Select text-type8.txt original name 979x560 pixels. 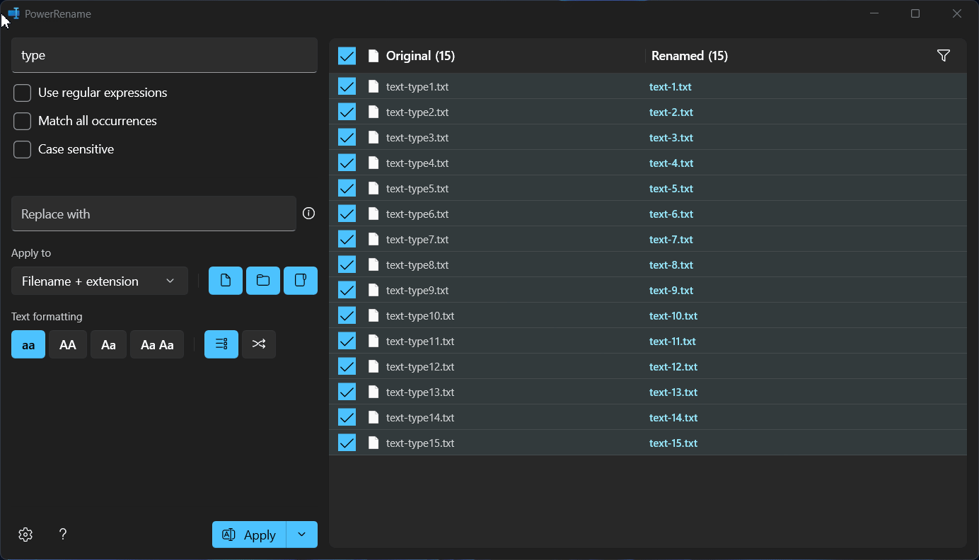point(417,264)
